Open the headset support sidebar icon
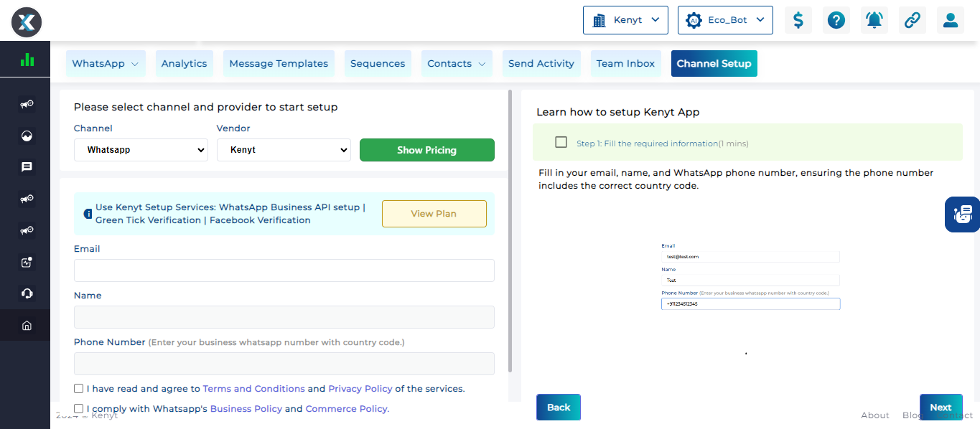This screenshot has width=980, height=429. tap(27, 293)
